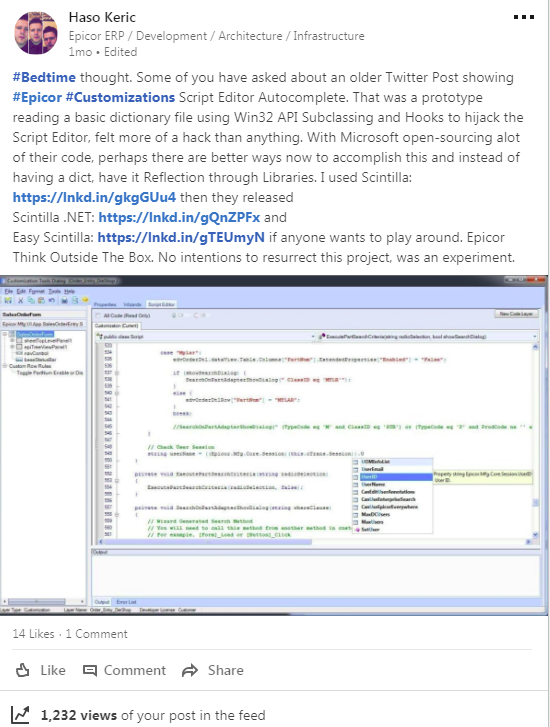Select the Customization (Current) code tab
The image size is (550, 727).
click(116, 326)
